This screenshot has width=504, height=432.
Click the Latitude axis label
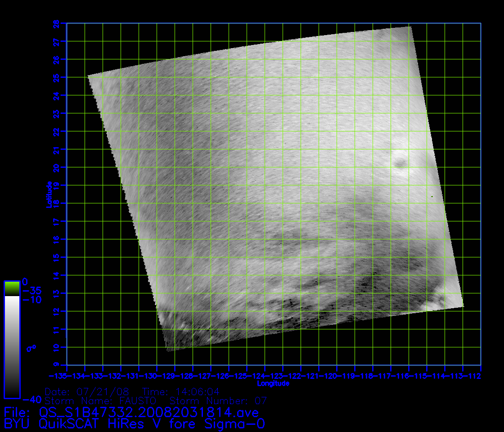48,194
